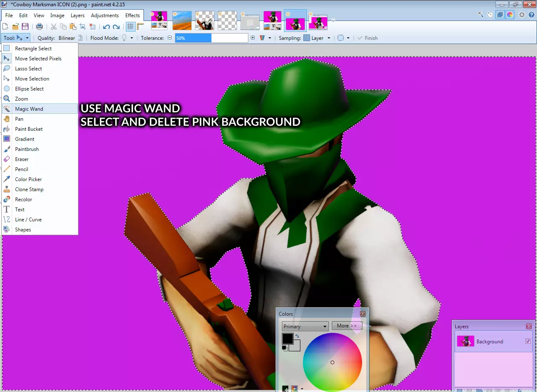Image resolution: width=537 pixels, height=392 pixels.
Task: Select the Eraser tool
Action: 40,159
